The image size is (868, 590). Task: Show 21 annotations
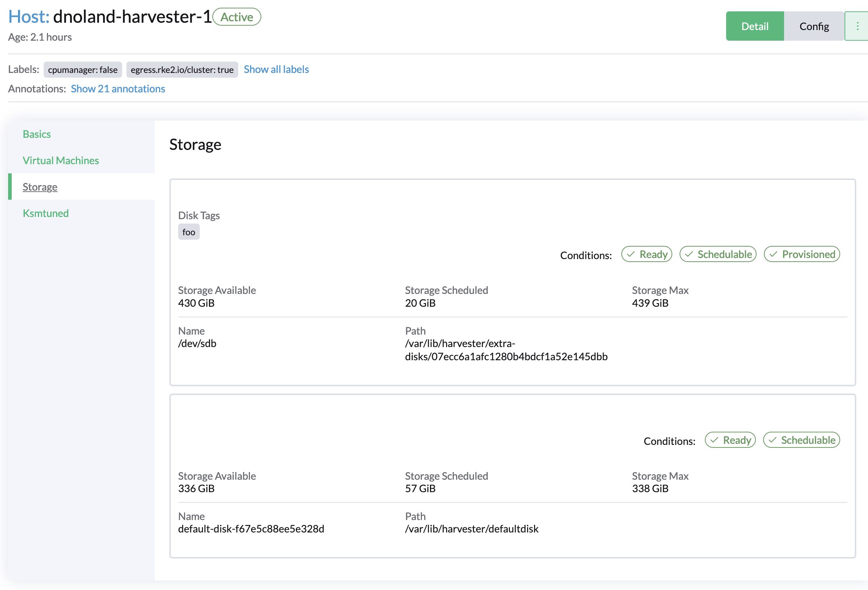[x=118, y=89]
